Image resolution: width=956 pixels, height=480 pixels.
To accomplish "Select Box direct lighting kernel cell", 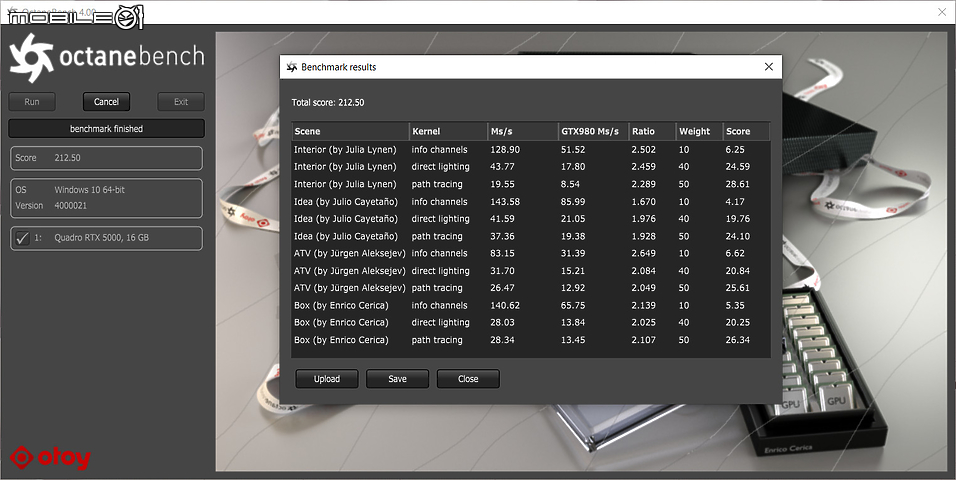I will [440, 323].
